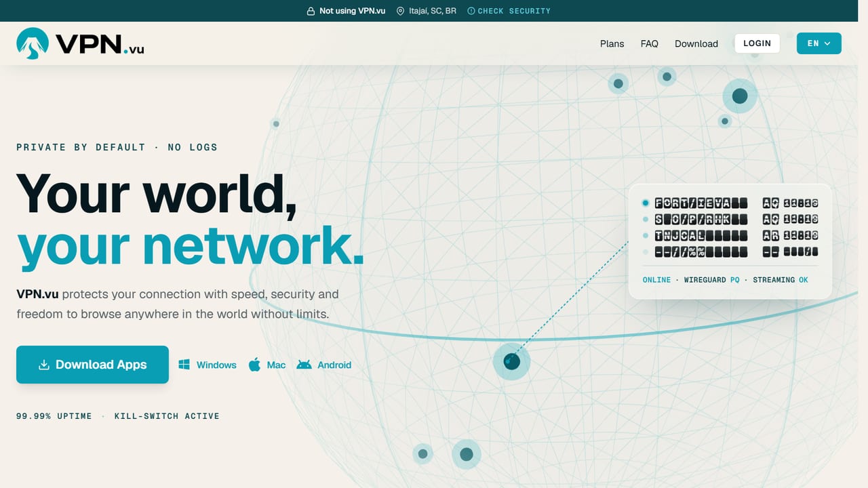Click the padlock icon in top bar

click(x=311, y=12)
